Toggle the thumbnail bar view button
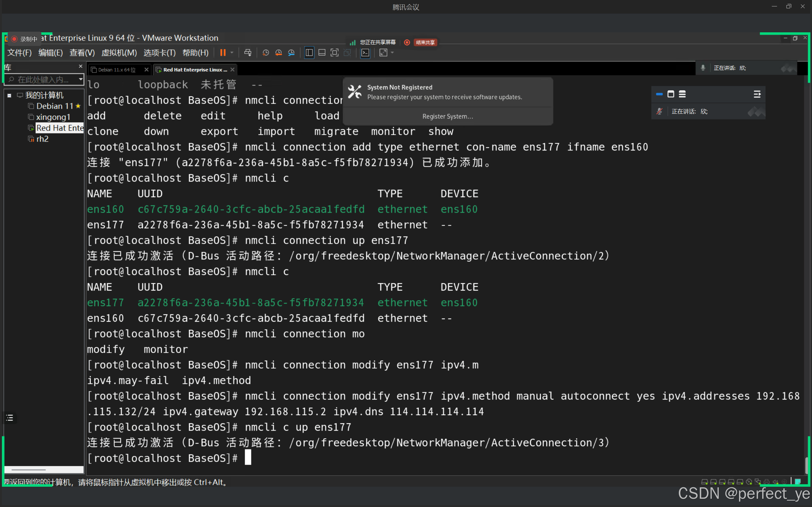The height and width of the screenshot is (507, 812). coord(322,53)
